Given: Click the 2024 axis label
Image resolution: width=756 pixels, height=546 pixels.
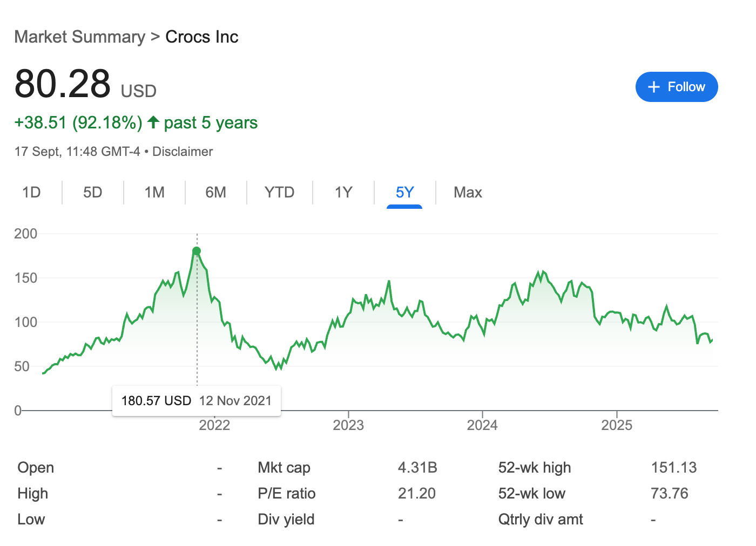Looking at the screenshot, I should pyautogui.click(x=482, y=425).
